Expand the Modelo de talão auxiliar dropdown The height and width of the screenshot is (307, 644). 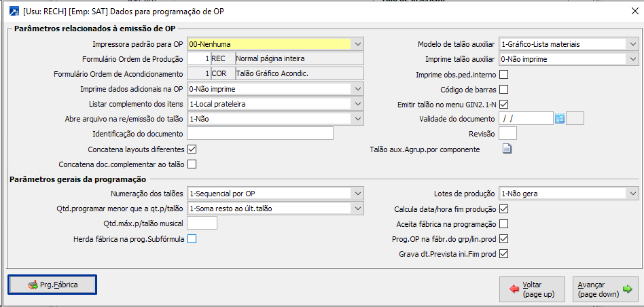click(632, 44)
